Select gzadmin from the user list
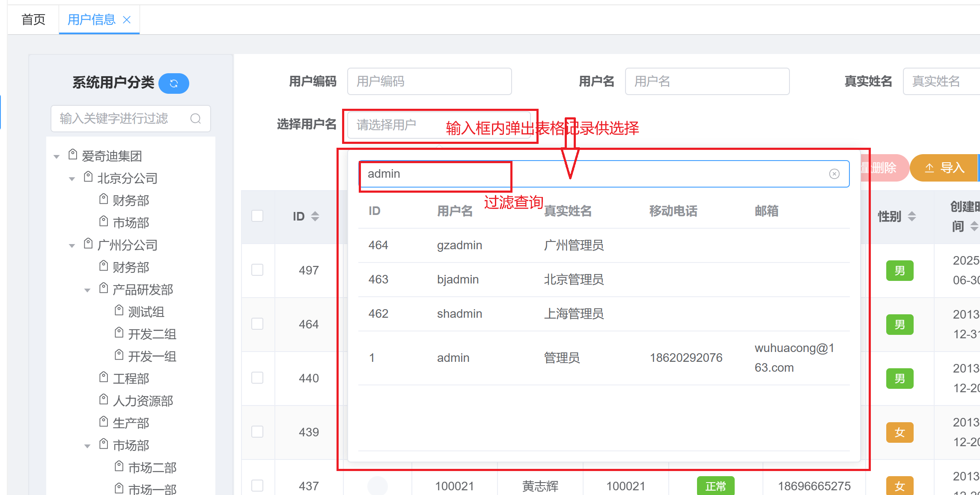 pyautogui.click(x=459, y=245)
